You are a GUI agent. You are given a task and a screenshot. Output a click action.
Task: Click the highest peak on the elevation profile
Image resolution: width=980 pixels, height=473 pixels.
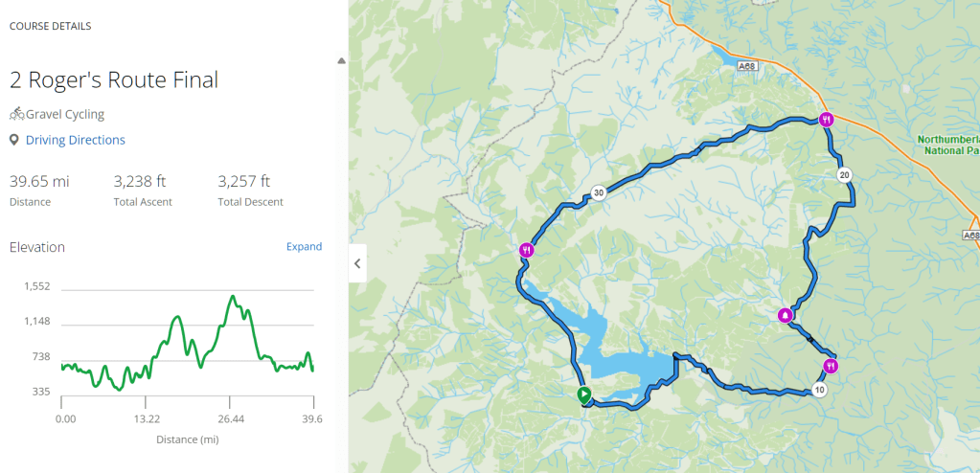tap(232, 297)
